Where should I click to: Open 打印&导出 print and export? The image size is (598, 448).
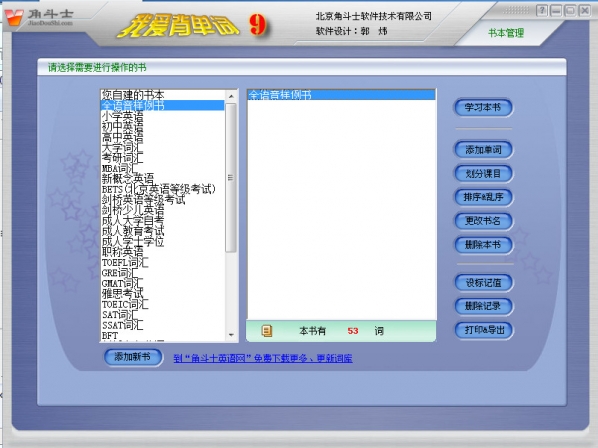pyautogui.click(x=483, y=330)
